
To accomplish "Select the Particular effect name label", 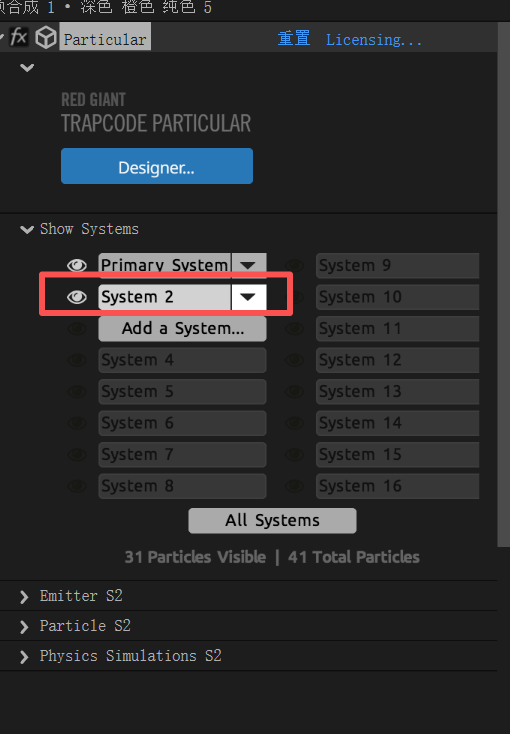I will (105, 39).
